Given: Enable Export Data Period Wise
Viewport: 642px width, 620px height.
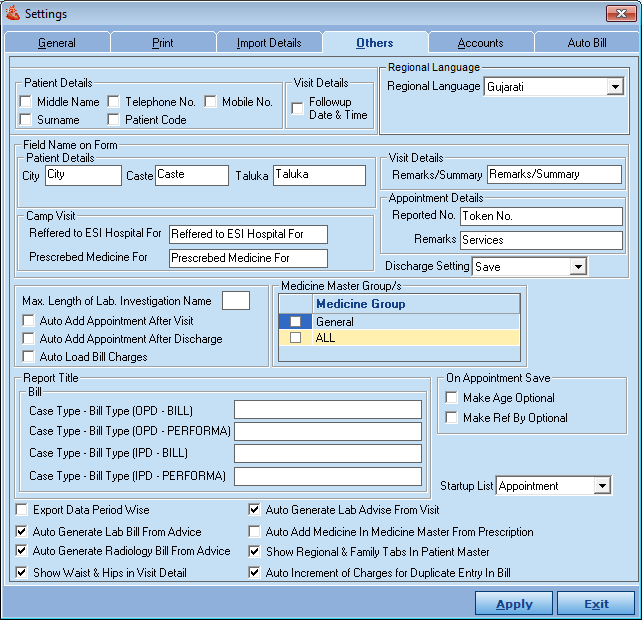Looking at the screenshot, I should (x=23, y=510).
